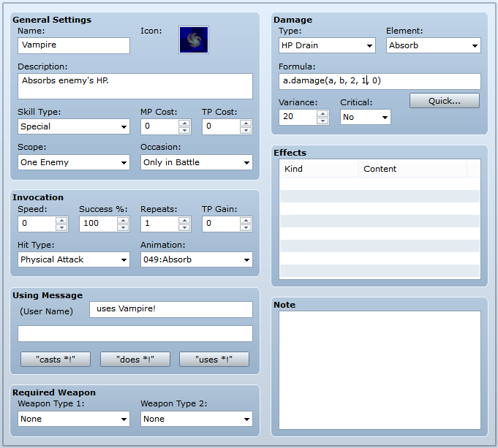
Task: Click inside the Note text area
Action: (x=380, y=370)
